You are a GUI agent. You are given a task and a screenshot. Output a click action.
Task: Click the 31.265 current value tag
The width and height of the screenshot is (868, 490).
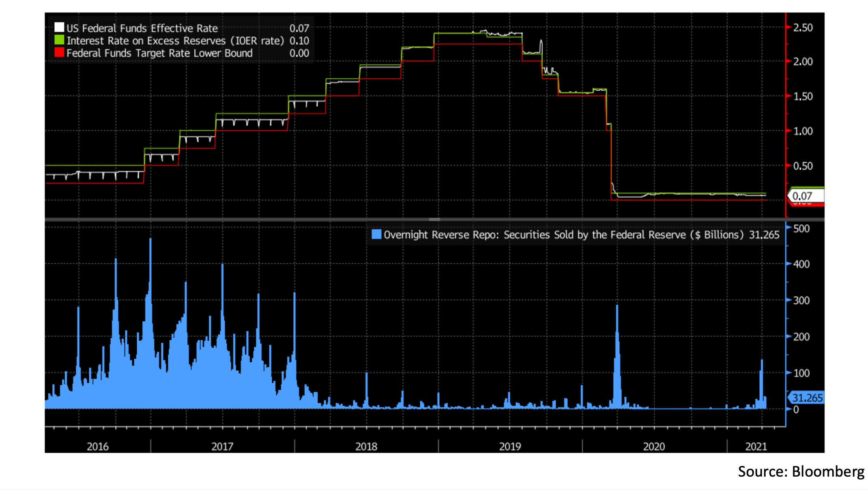tap(807, 398)
